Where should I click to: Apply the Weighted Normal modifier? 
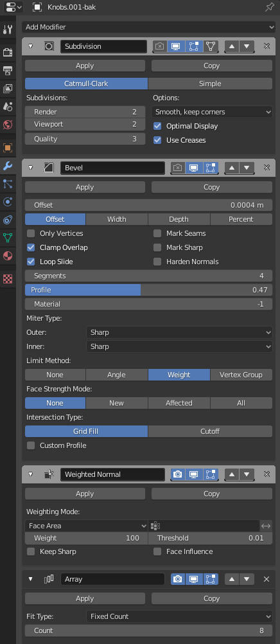point(85,494)
